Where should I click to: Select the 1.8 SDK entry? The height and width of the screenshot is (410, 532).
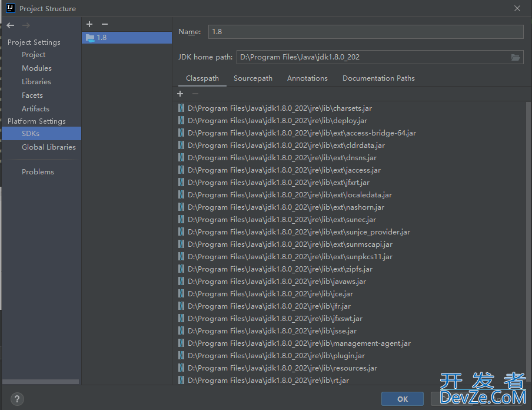[127, 38]
